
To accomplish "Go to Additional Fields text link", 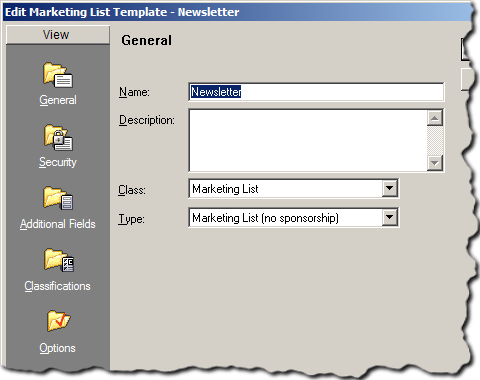I will point(58,224).
